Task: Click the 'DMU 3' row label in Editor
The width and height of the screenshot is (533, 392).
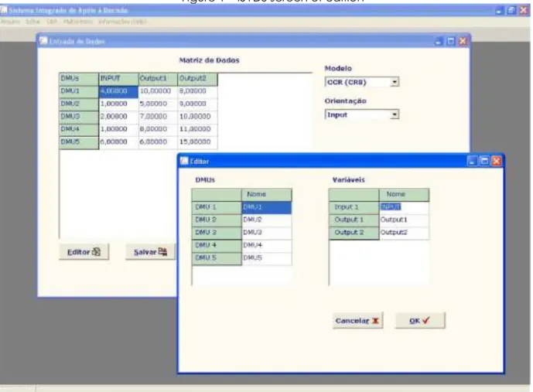Action: [x=217, y=233]
